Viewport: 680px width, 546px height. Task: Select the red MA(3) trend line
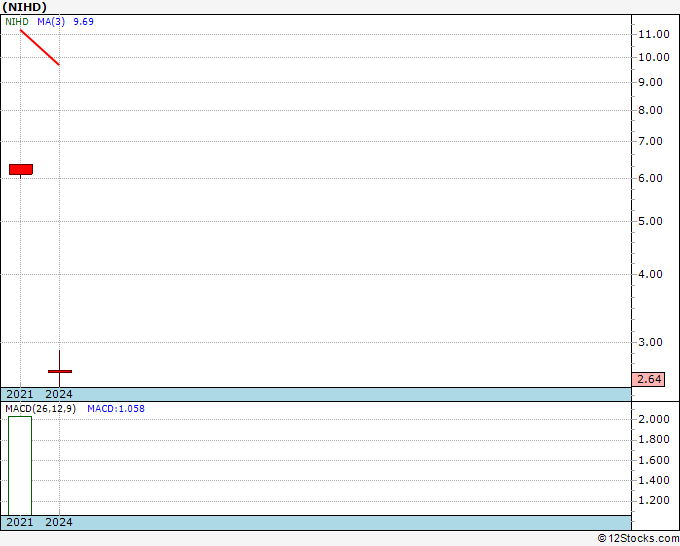coord(39,47)
